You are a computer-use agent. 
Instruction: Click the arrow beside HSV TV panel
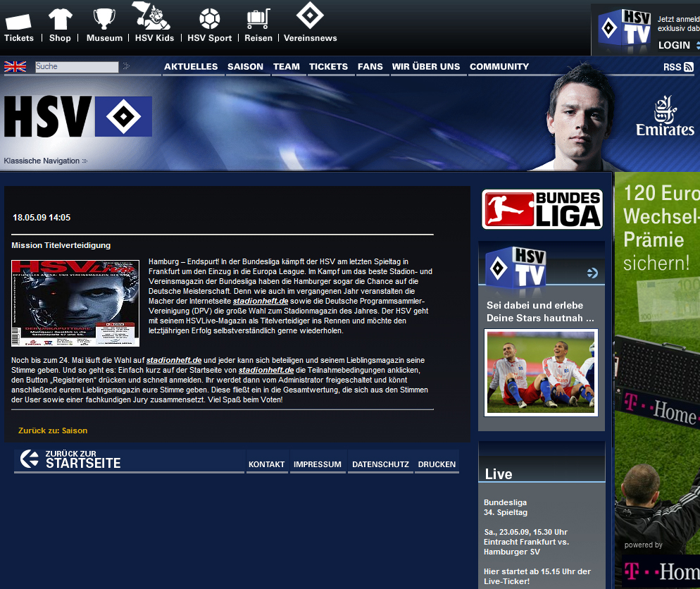(592, 273)
